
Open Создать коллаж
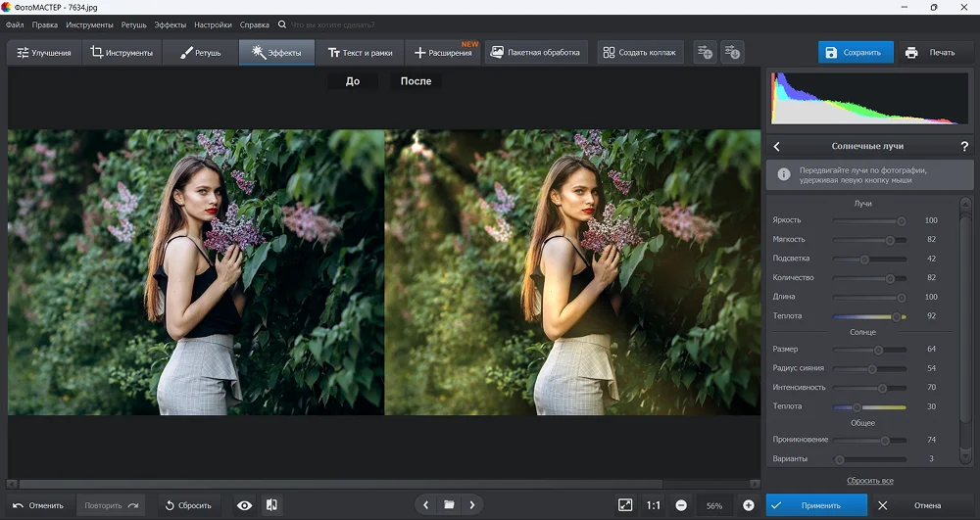pyautogui.click(x=640, y=53)
